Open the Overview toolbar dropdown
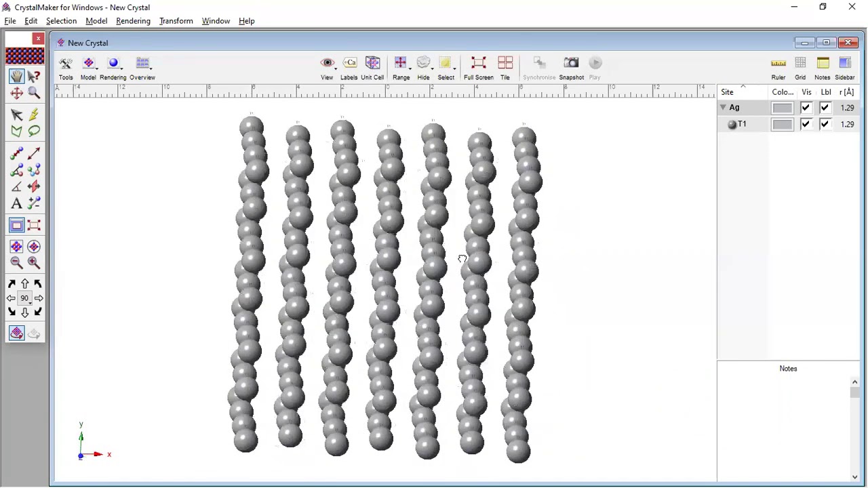The height and width of the screenshot is (488, 868). click(142, 68)
